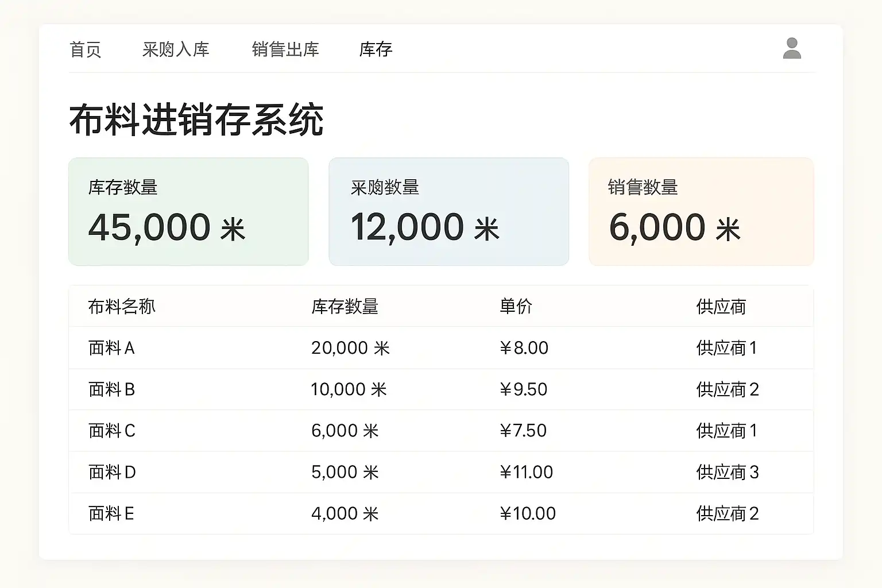Viewport: 882px width, 588px height.
Task: Click the 供应商 column header
Action: click(721, 307)
